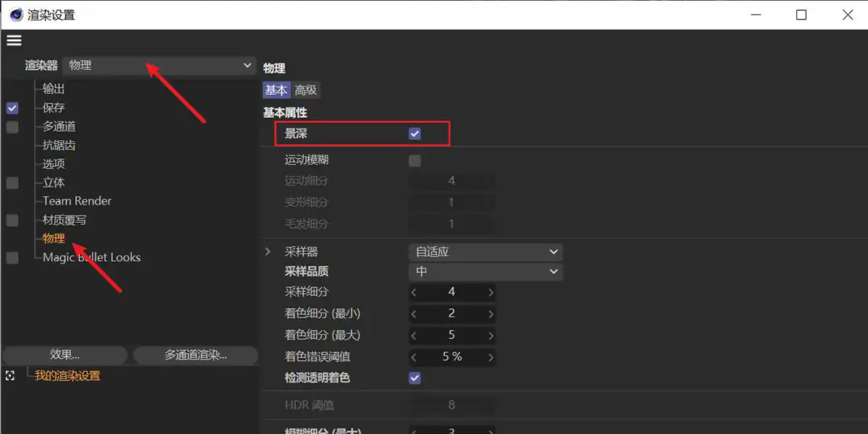
Task: Open the 采样品质 dropdown set to 中
Action: click(x=485, y=272)
